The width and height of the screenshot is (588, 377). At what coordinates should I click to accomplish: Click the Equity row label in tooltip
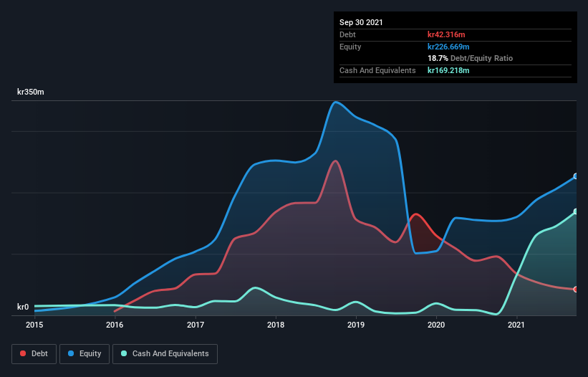pos(350,47)
